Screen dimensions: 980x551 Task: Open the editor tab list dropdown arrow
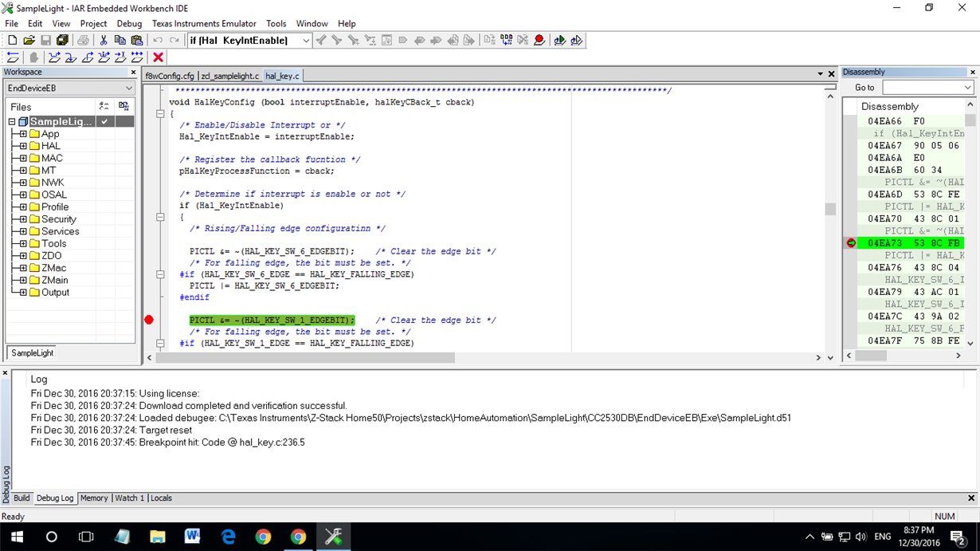click(820, 74)
